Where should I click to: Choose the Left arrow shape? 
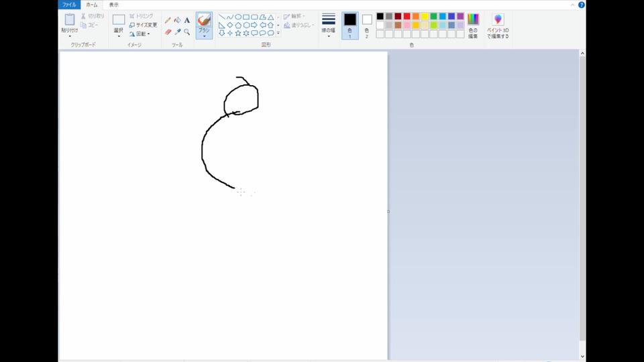point(262,25)
